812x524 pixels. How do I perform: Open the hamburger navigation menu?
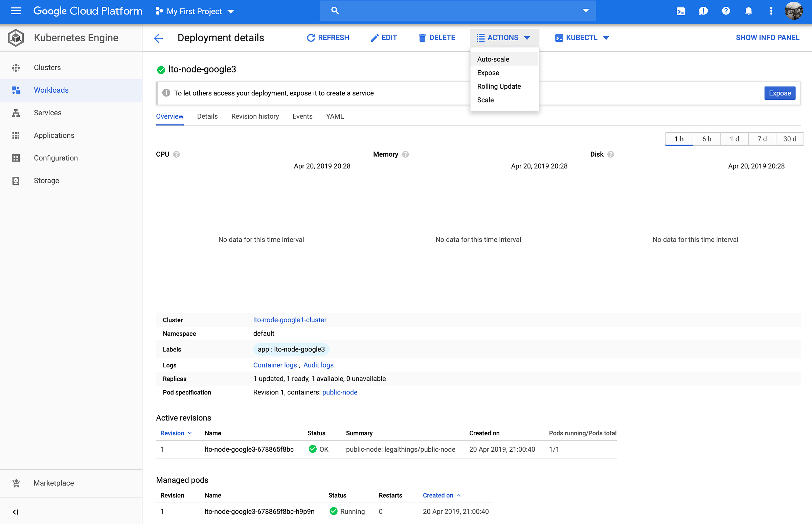(16, 11)
